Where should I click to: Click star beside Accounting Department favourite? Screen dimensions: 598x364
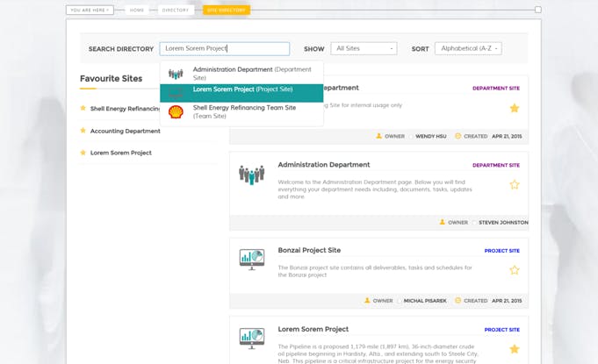point(83,131)
